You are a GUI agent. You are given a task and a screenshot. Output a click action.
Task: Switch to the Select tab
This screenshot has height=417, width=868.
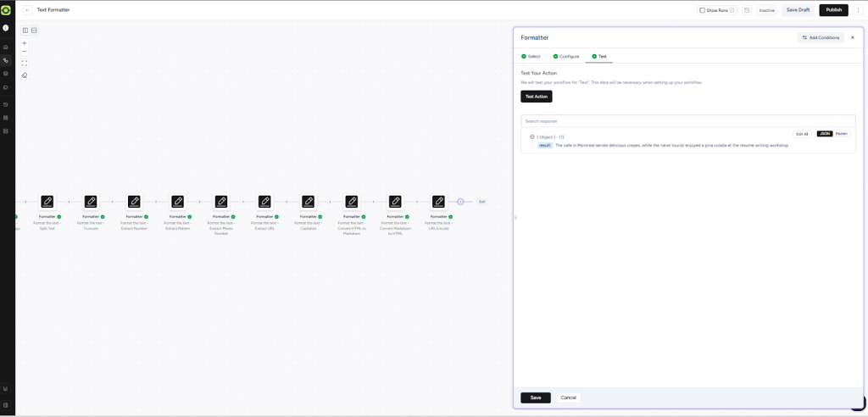531,56
